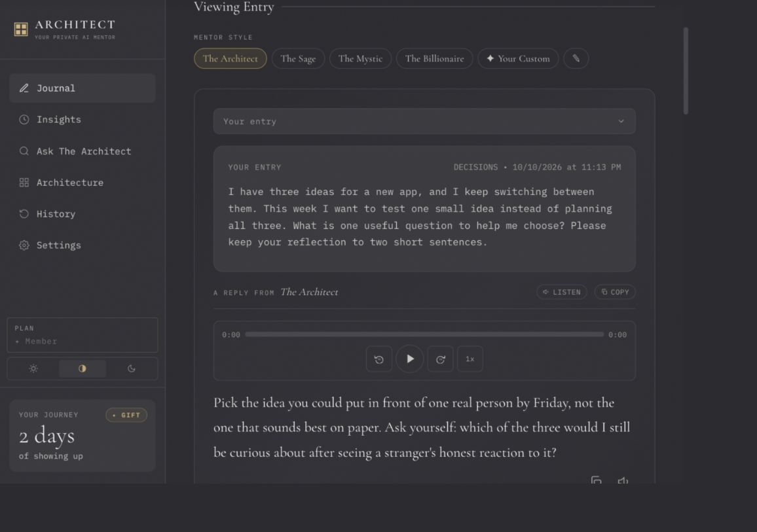The image size is (757, 532).
Task: Edit custom mentor style with pencil icon
Action: (x=576, y=58)
